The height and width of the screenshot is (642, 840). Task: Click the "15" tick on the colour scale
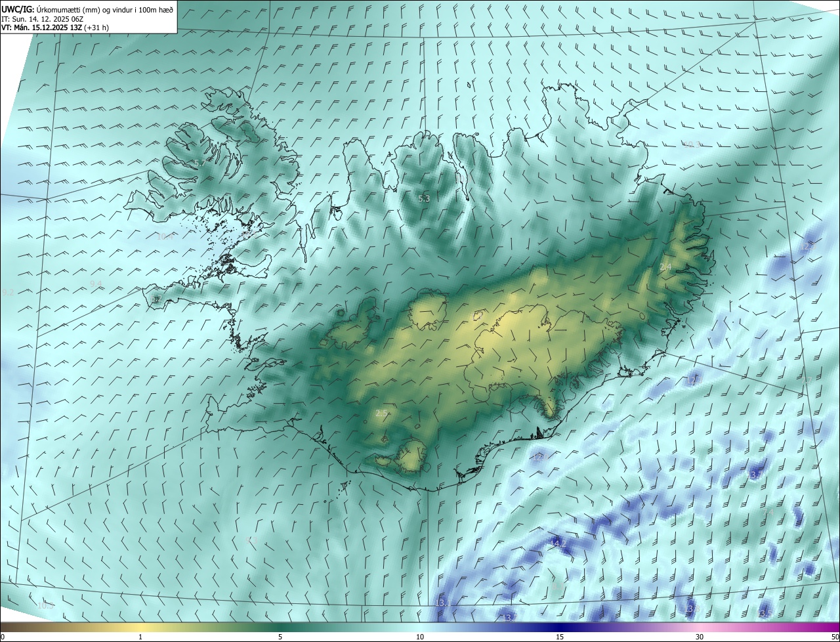tap(560, 637)
